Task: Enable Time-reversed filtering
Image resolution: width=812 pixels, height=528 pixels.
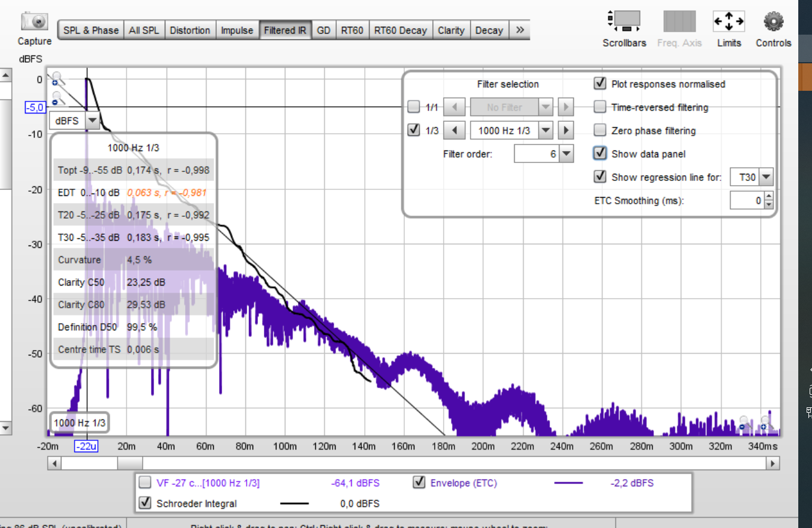Action: pos(600,108)
